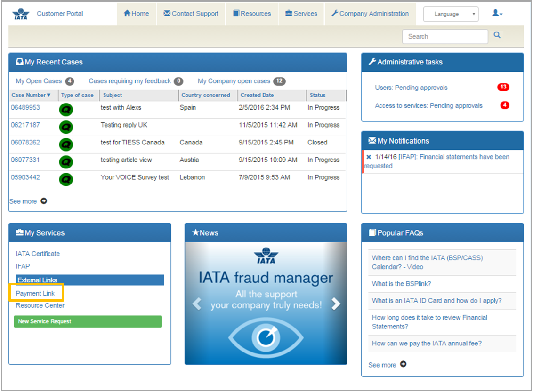Open Contact Support menu

(x=191, y=14)
